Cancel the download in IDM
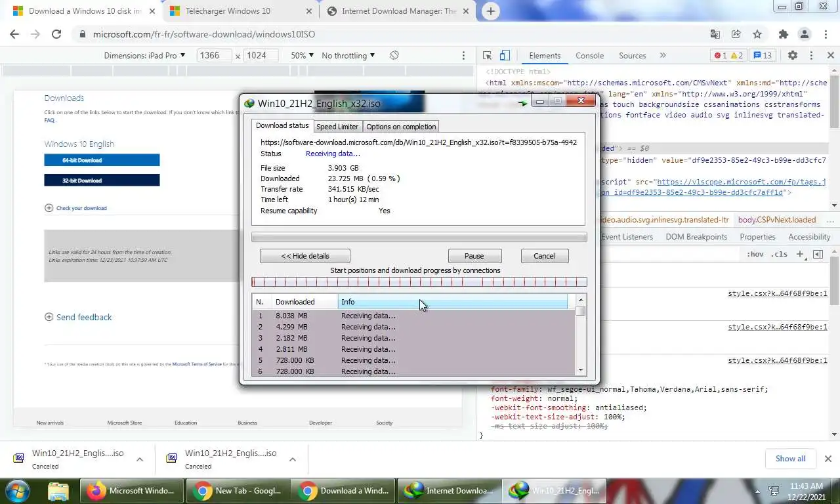 (544, 256)
